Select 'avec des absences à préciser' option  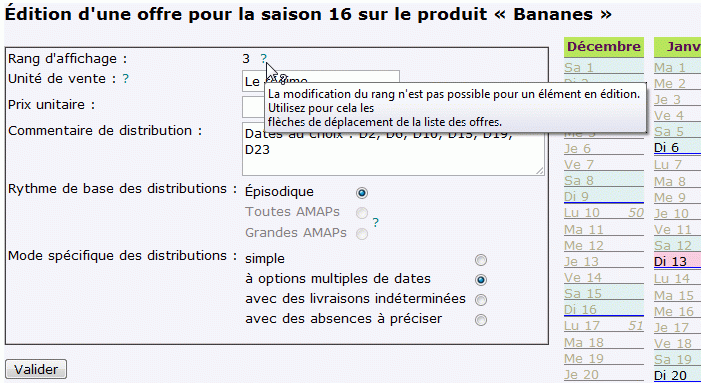point(481,320)
